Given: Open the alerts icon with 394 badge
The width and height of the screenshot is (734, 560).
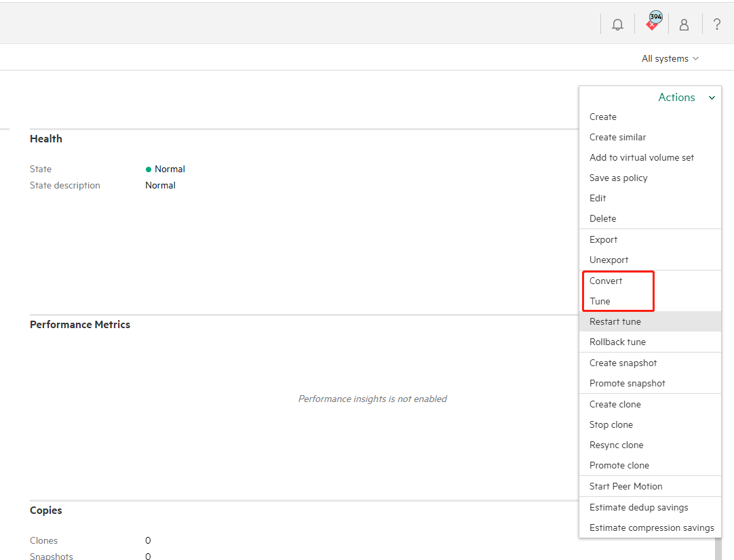Looking at the screenshot, I should coord(652,24).
